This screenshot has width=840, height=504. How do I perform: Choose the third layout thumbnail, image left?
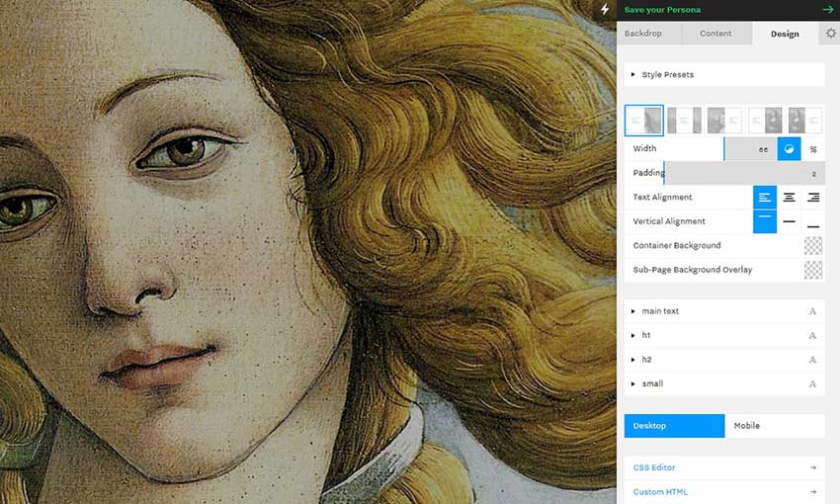(724, 120)
